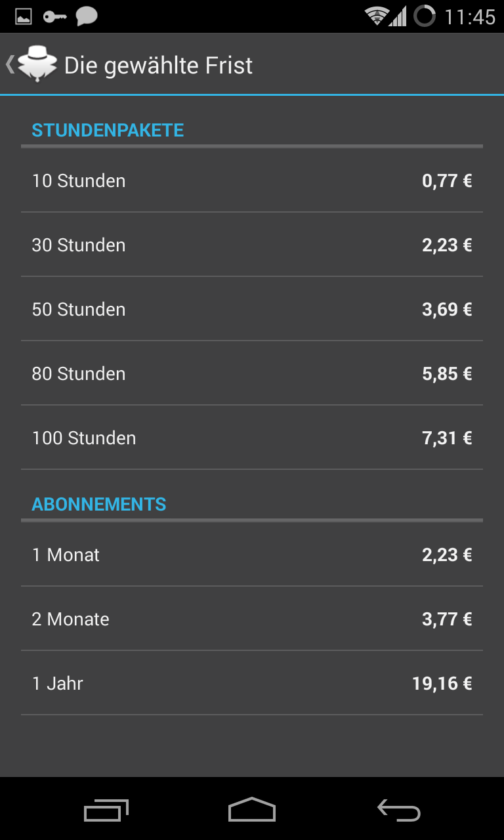
Task: Tap the Die gewählte Frist title
Action: point(158,66)
